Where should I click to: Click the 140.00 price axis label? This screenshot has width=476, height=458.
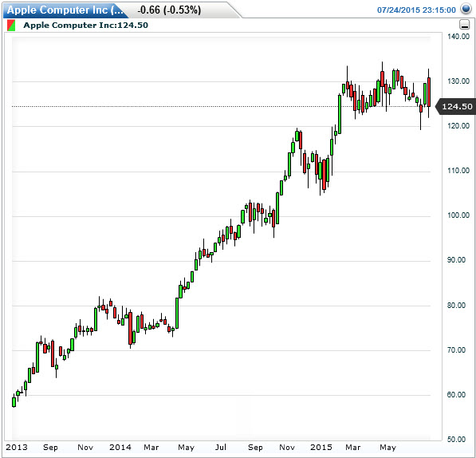click(x=458, y=37)
